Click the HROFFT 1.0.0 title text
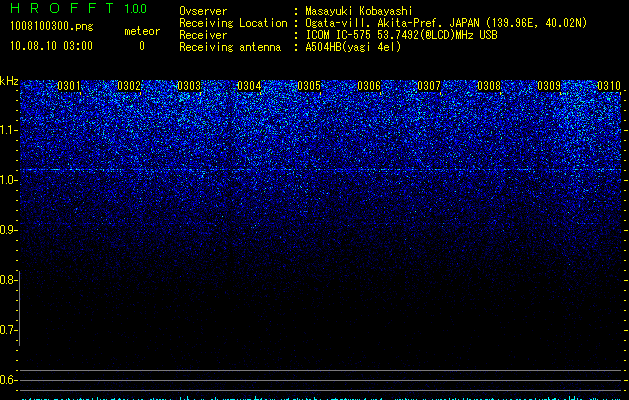This screenshot has height=400, width=629. coord(78,8)
